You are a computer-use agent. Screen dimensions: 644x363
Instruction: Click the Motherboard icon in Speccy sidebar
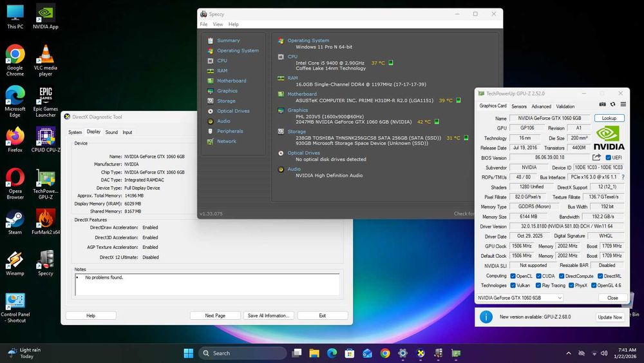click(x=211, y=81)
